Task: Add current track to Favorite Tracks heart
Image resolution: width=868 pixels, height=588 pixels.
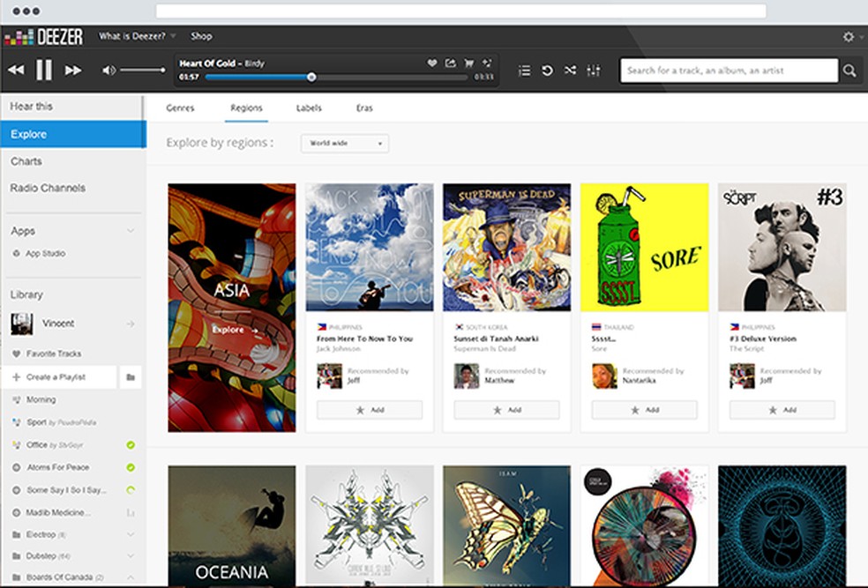Action: coord(430,63)
